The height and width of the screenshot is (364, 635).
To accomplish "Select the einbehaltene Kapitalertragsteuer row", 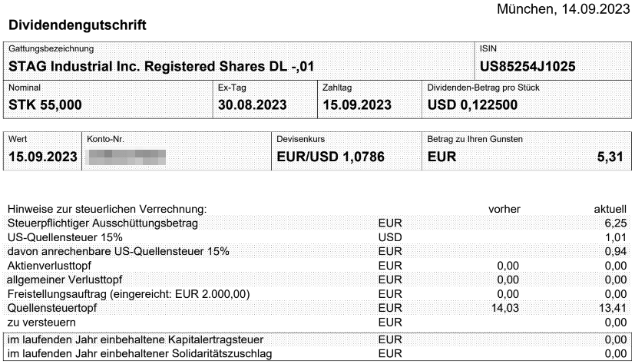I will [317, 339].
